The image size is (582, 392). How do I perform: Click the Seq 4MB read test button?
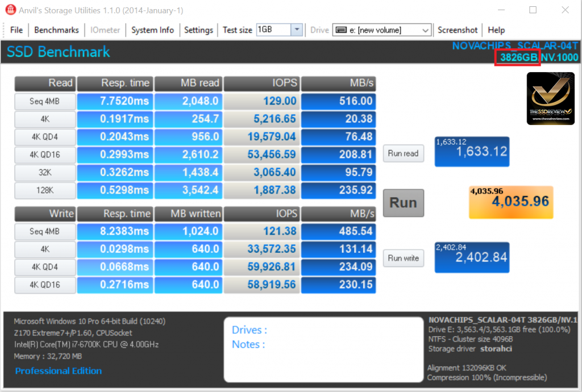(44, 102)
